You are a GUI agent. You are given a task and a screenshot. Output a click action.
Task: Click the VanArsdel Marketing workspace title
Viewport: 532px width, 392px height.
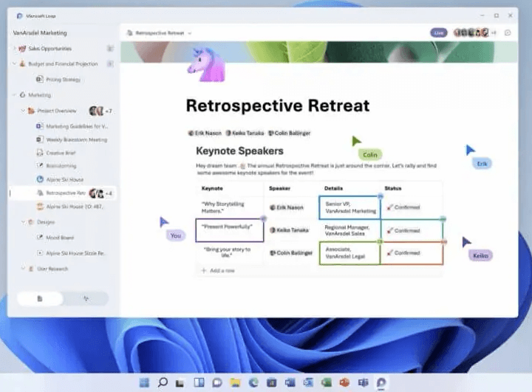click(40, 33)
